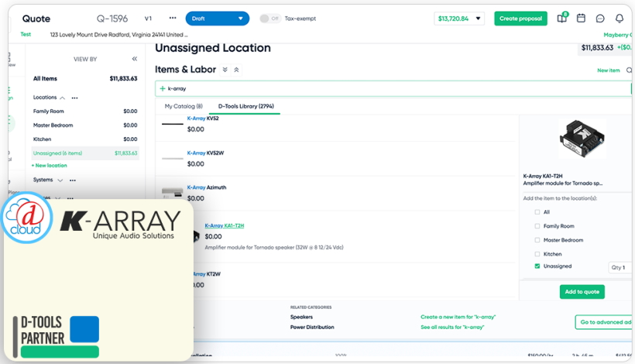Open the quote three-dot options menu
Image resolution: width=635 pixels, height=364 pixels.
[173, 19]
